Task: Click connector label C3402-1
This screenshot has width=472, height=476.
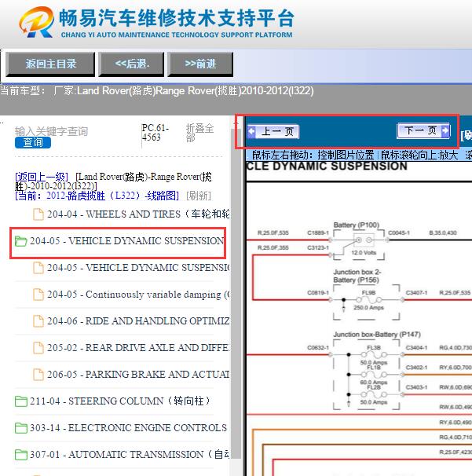Action: click(416, 368)
